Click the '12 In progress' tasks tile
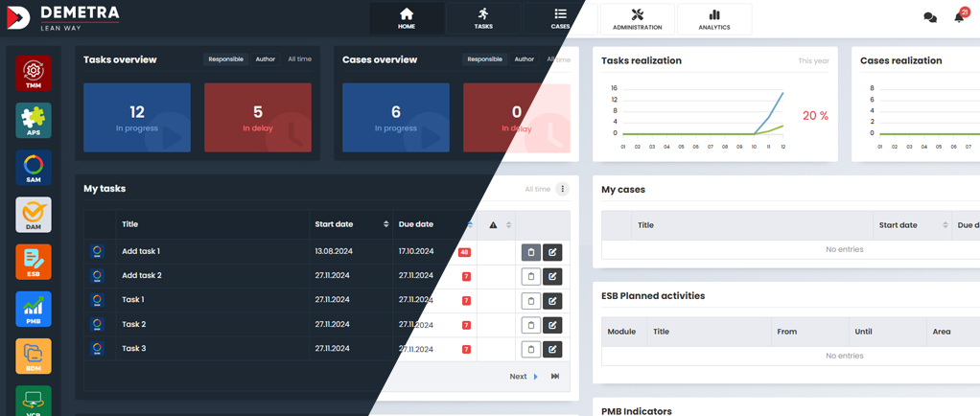 pyautogui.click(x=137, y=118)
